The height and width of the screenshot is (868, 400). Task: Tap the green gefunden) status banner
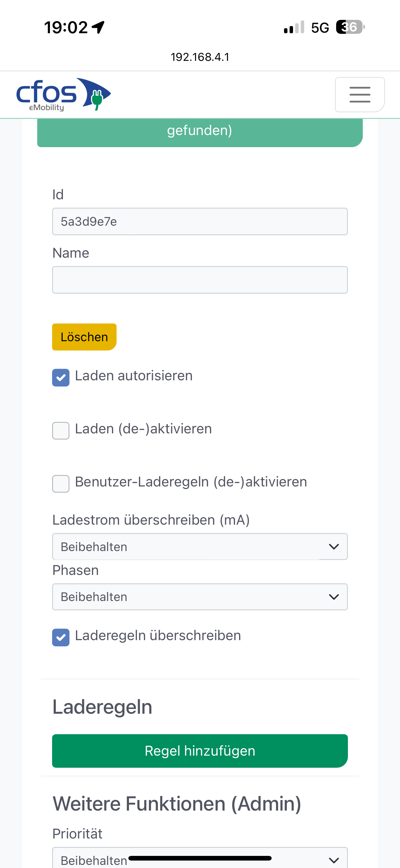click(x=200, y=133)
